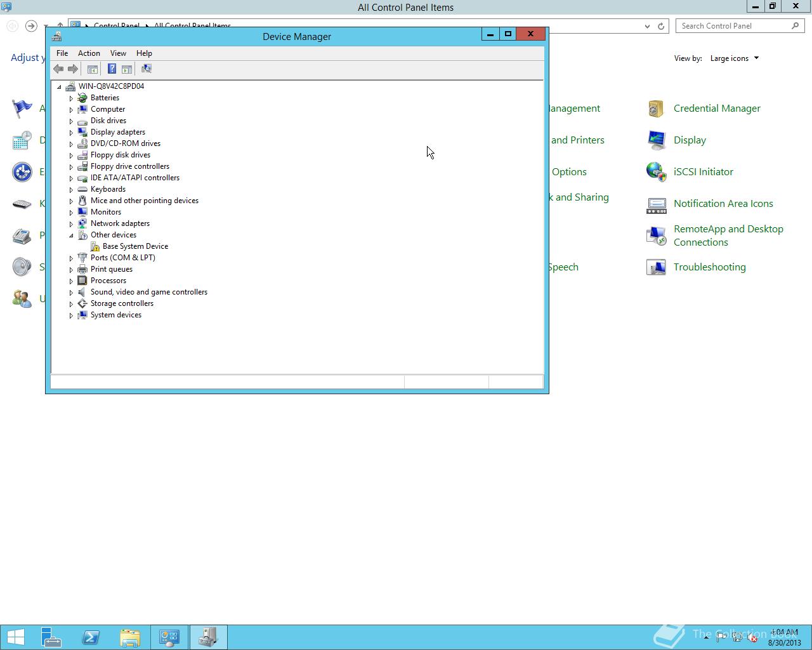This screenshot has height=650, width=812.
Task: Select the Base System Device entry
Action: pyautogui.click(x=135, y=246)
